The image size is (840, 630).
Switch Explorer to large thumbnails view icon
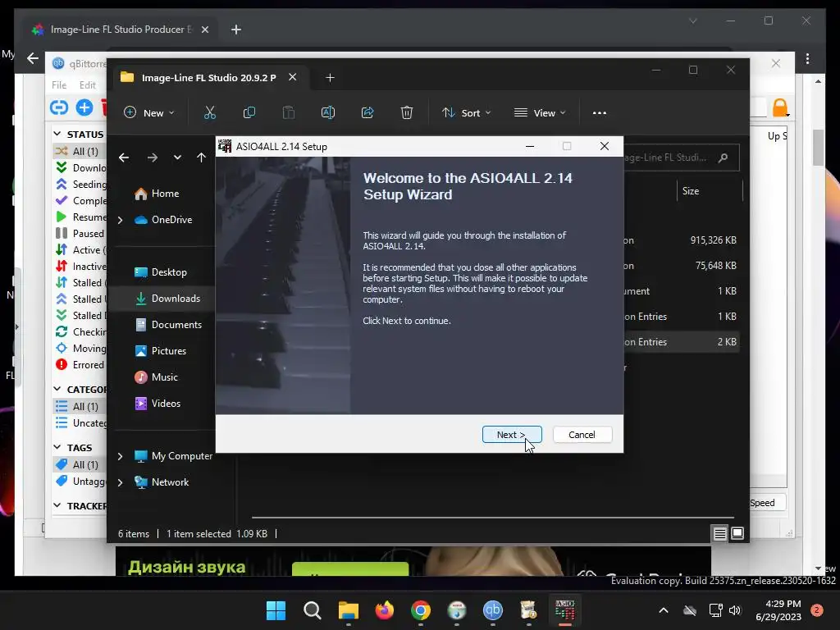coord(737,533)
